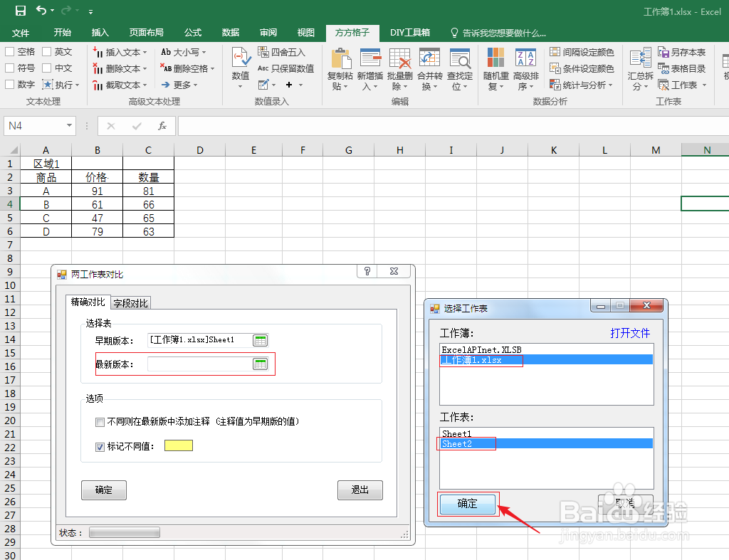Toggle the 符号 checkbox
Image resolution: width=729 pixels, height=560 pixels.
point(9,68)
